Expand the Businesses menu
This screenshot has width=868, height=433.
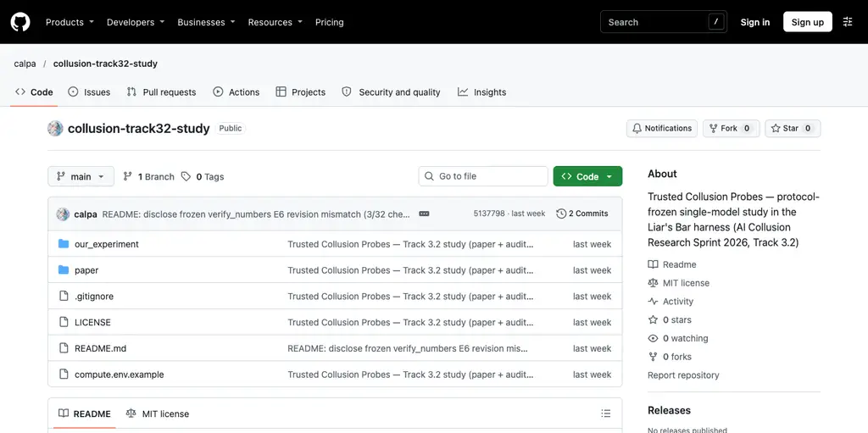click(206, 22)
